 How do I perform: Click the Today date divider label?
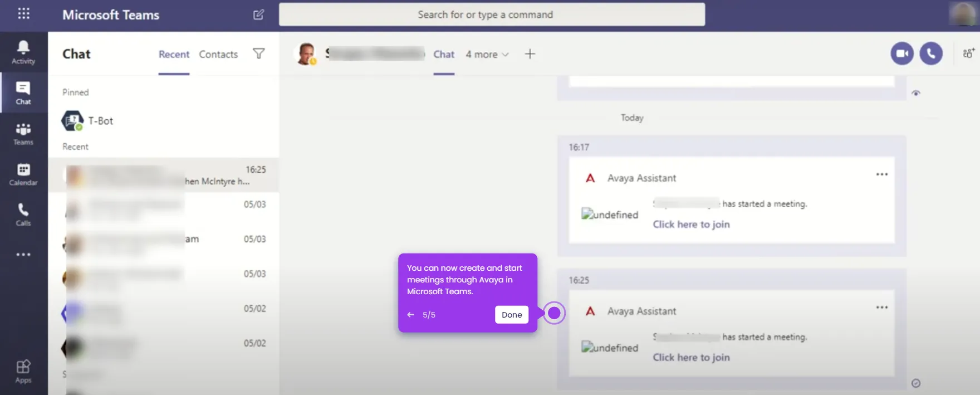[632, 118]
